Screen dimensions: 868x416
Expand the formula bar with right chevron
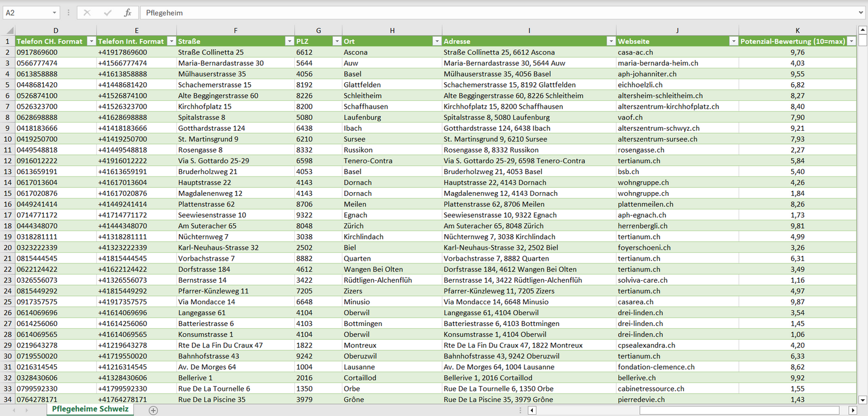(861, 13)
